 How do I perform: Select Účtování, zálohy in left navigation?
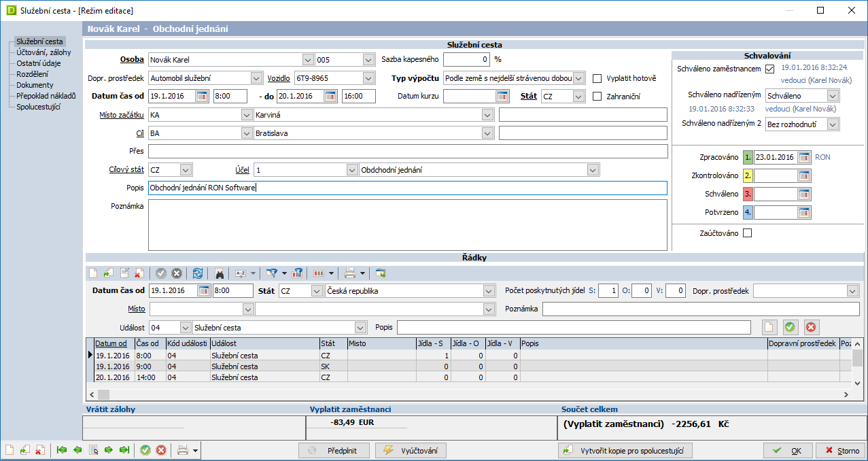pos(44,52)
